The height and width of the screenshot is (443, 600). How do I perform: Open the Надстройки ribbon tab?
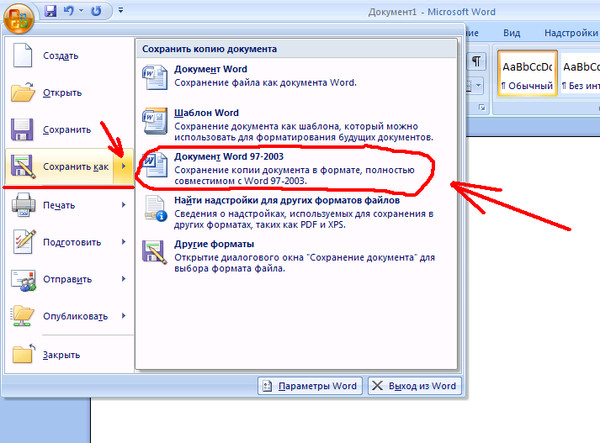[x=571, y=33]
